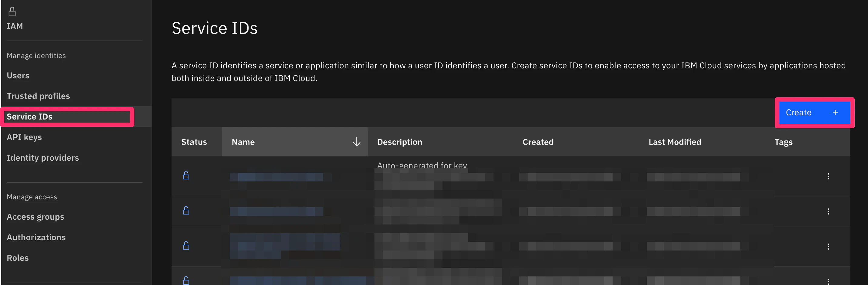This screenshot has width=868, height=285.
Task: Click the unlocked status icon in the fourth row
Action: [186, 281]
